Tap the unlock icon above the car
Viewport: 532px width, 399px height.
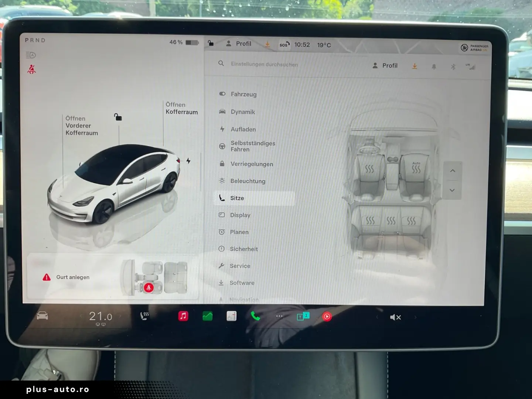click(118, 117)
